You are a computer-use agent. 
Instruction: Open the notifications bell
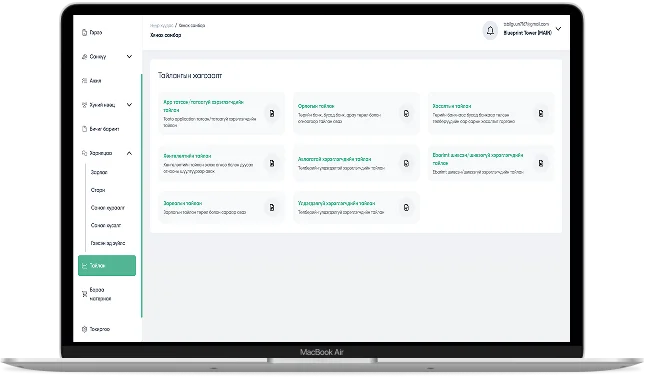click(x=490, y=30)
